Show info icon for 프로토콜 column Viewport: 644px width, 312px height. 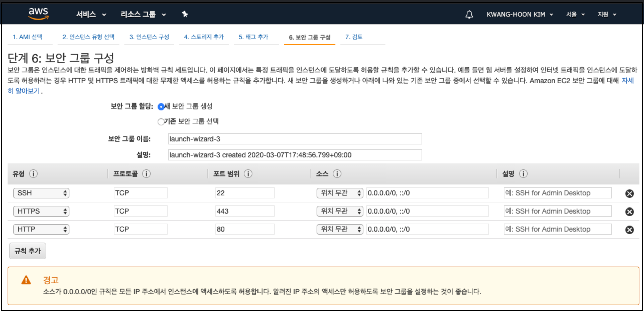click(x=146, y=174)
